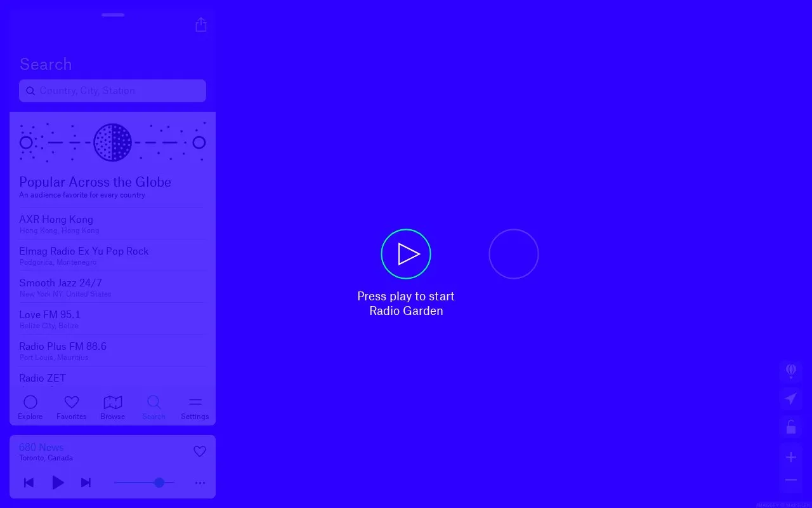Toggle the map lock icon
Viewport: 812px width, 508px height.
click(x=791, y=427)
